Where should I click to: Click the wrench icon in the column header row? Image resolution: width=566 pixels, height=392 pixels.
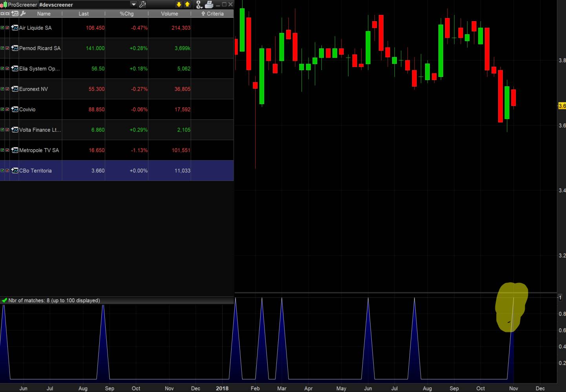pyautogui.click(x=23, y=14)
